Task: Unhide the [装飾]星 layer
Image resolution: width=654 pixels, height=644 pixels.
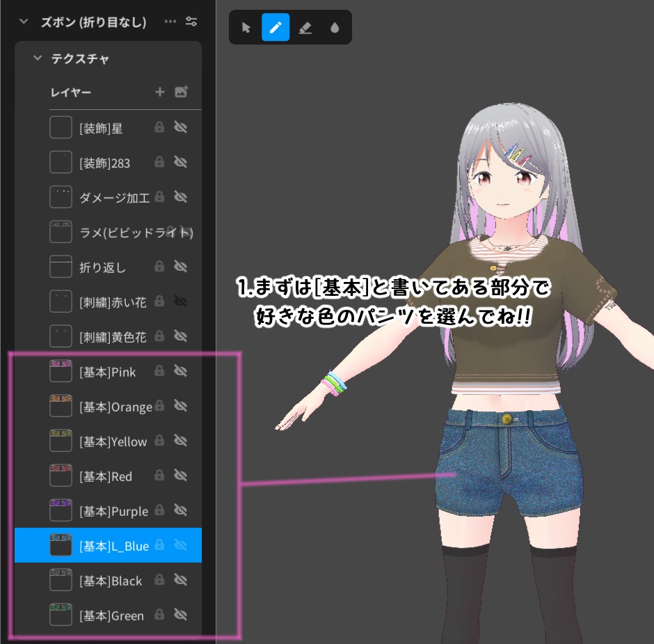Action: pos(180,127)
